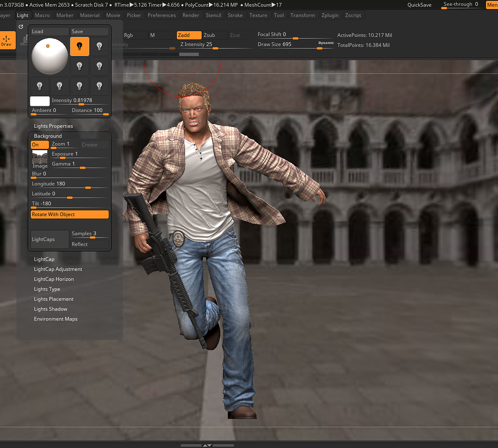The image size is (498, 448).
Task: Toggle the second bulb in the bottom row
Action: (60, 86)
